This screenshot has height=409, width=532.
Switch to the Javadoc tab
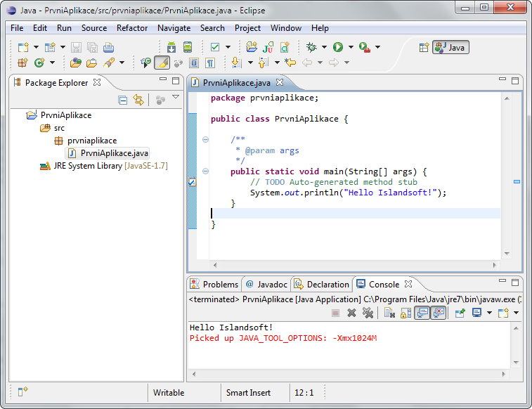(x=266, y=284)
